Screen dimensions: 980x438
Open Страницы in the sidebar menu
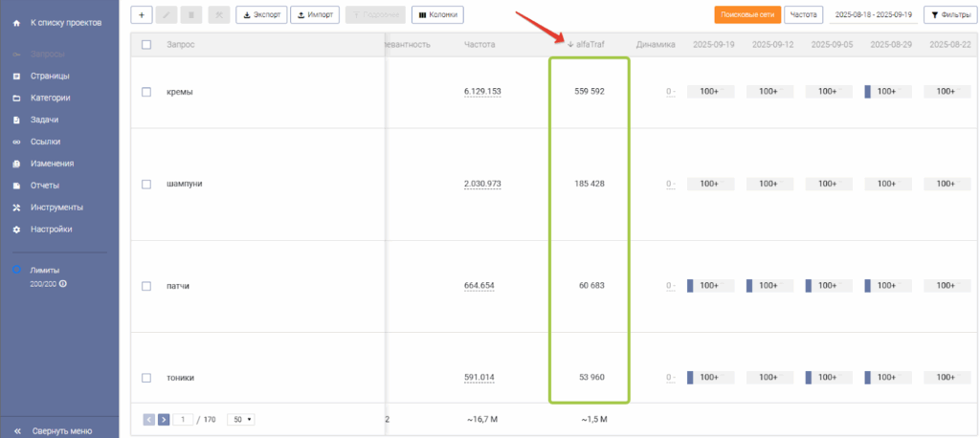pos(50,76)
